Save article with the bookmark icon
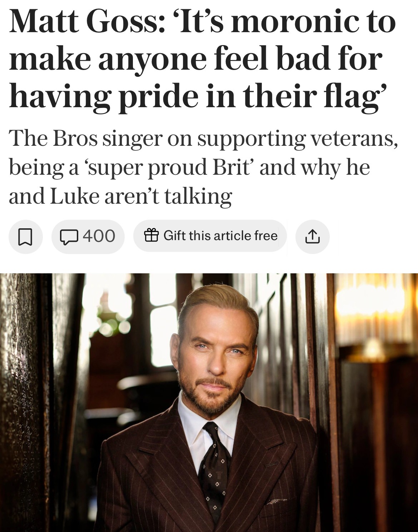 coord(25,237)
